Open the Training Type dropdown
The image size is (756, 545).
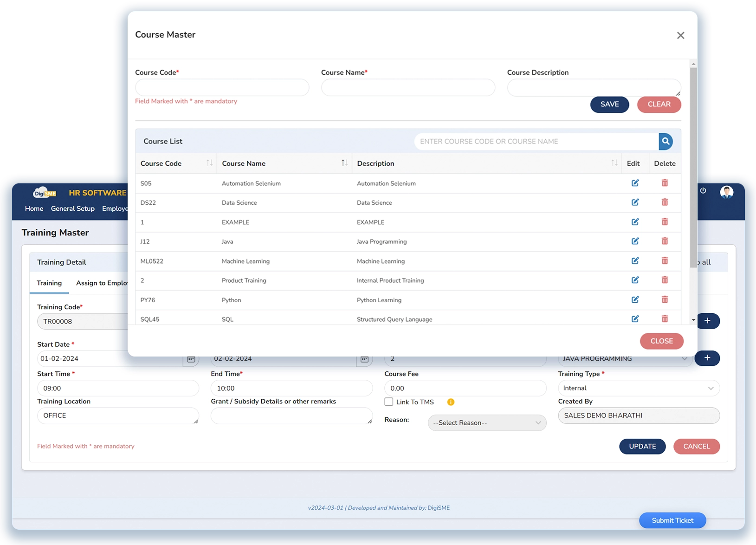638,388
